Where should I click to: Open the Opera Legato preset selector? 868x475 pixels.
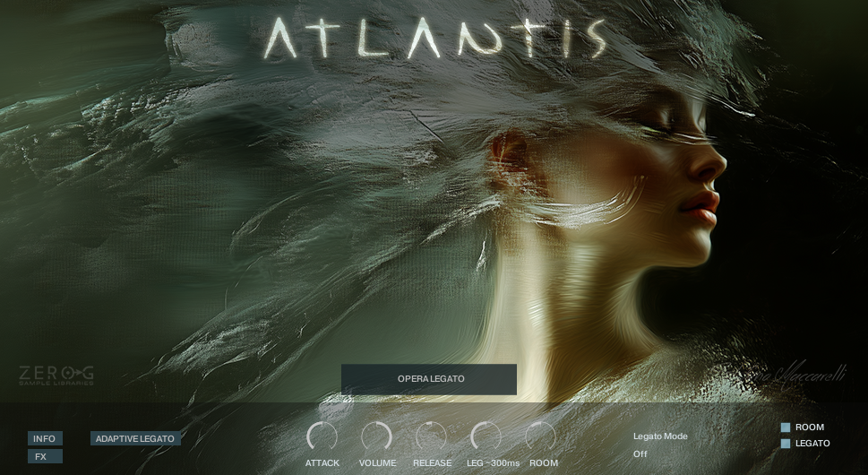click(429, 379)
